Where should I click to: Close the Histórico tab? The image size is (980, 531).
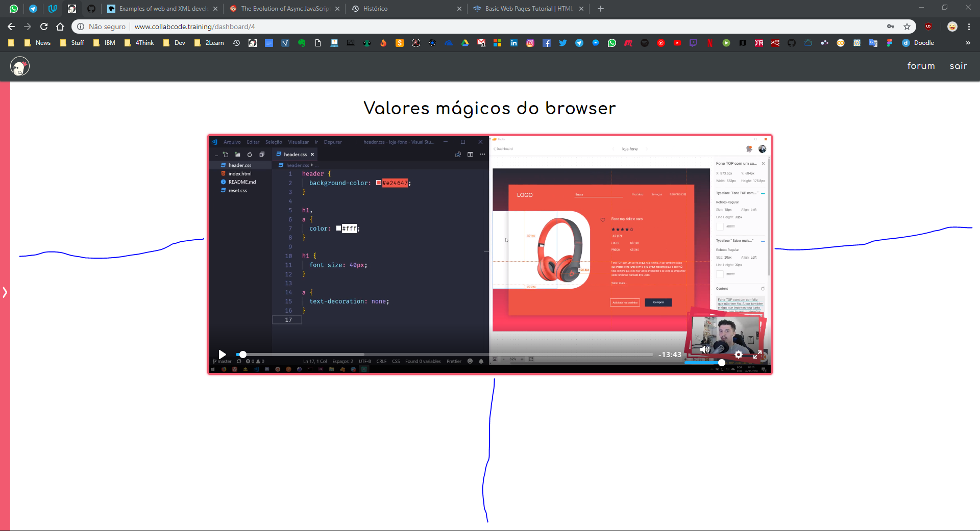[x=459, y=9]
